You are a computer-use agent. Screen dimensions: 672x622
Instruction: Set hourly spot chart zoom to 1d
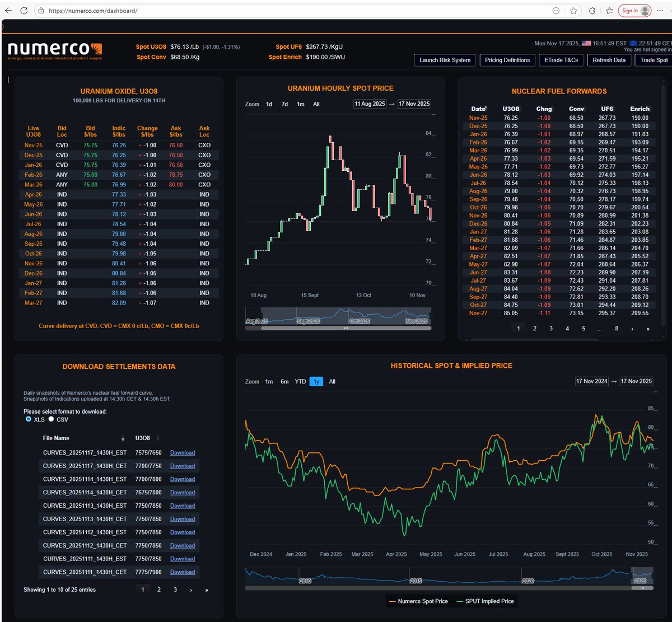pos(269,104)
